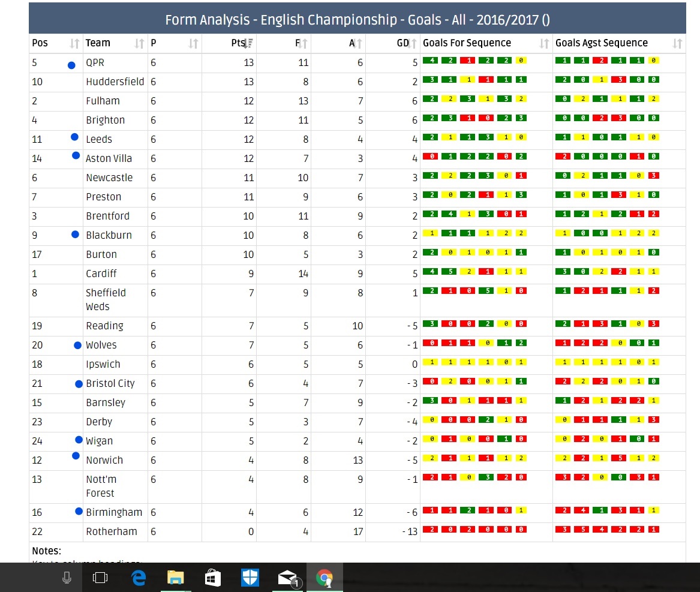The height and width of the screenshot is (592, 700).
Task: Click the blue dot beside QPR
Action: [71, 65]
